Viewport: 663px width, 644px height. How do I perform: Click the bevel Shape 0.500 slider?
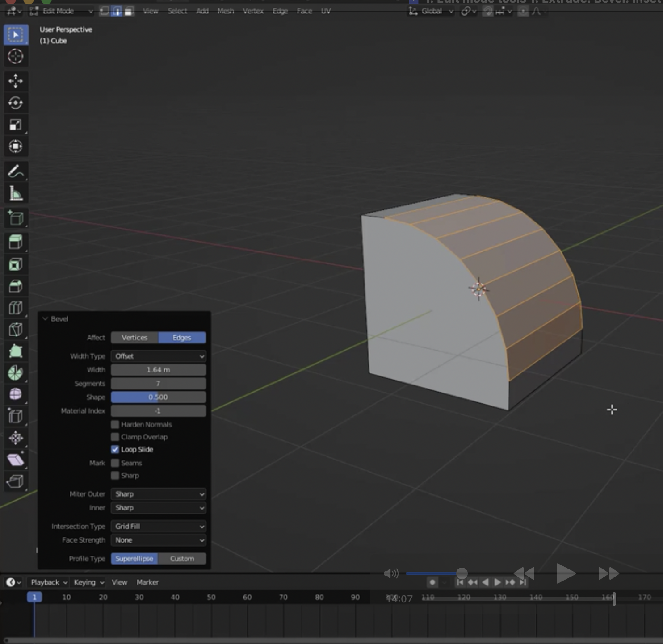159,397
